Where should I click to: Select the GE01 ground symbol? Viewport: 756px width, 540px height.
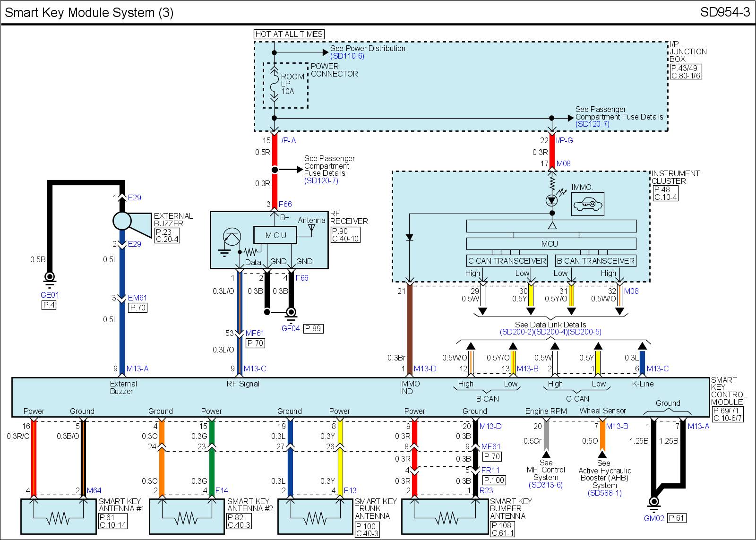pyautogui.click(x=49, y=278)
